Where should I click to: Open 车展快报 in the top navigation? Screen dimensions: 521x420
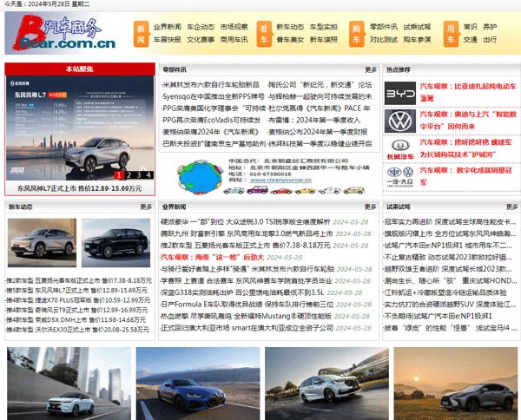(167, 40)
